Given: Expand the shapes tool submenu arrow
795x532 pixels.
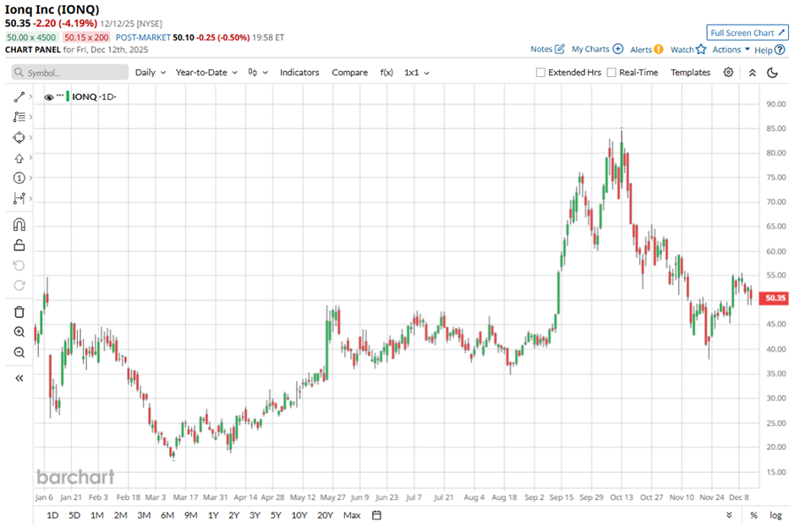Looking at the screenshot, I should click(31, 137).
